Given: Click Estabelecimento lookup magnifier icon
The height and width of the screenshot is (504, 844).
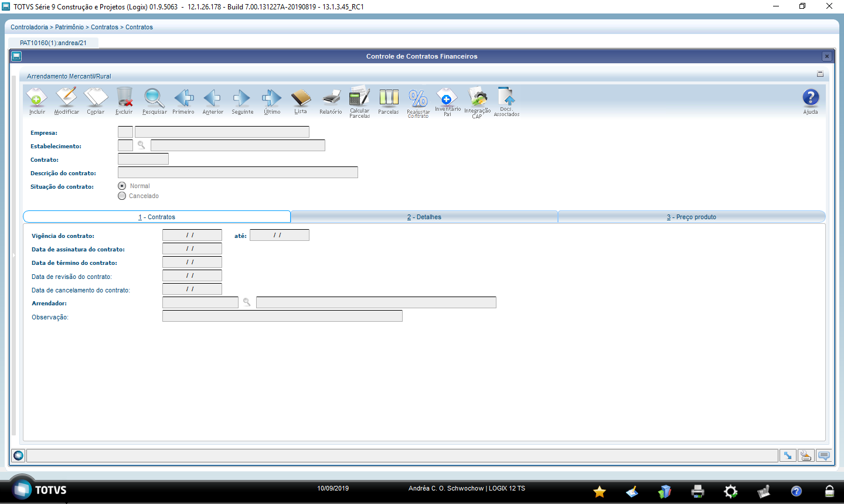Looking at the screenshot, I should [x=141, y=145].
